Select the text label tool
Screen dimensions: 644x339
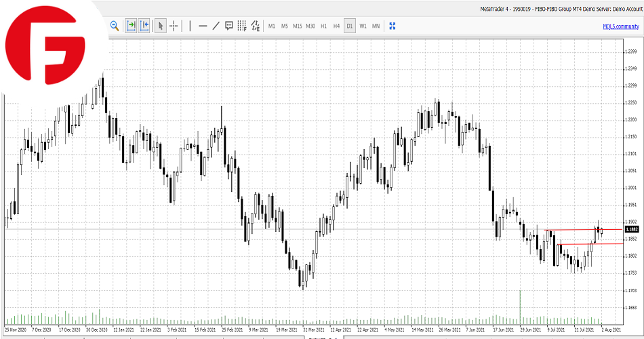pos(229,26)
